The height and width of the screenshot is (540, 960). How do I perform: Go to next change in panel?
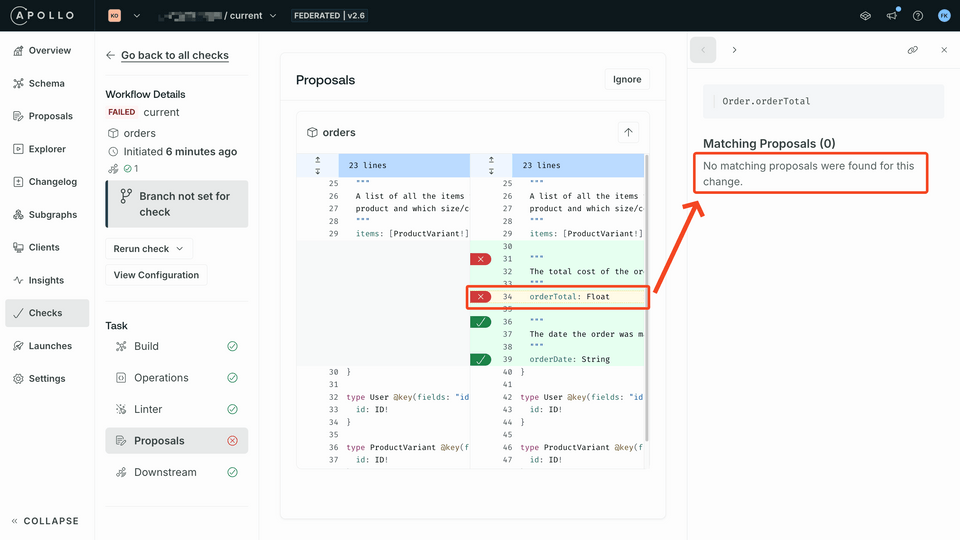pyautogui.click(x=734, y=50)
